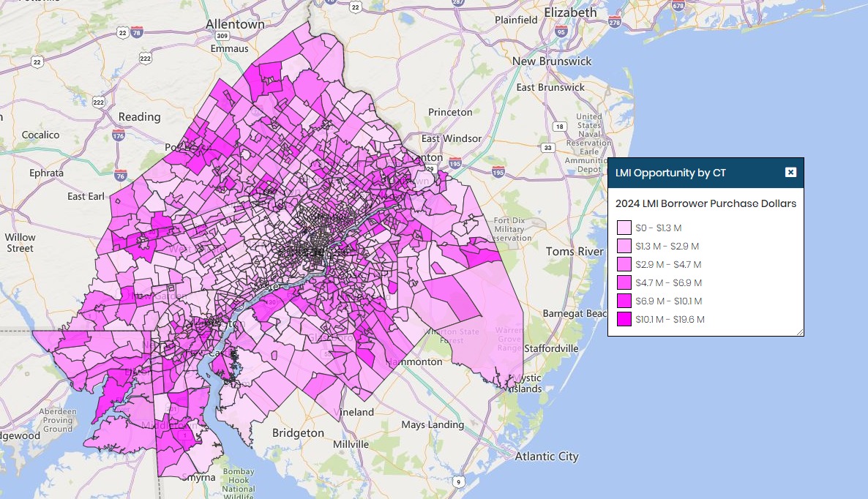This screenshot has height=499, width=868.
Task: Click the Ephrata map label
Action: 47,173
